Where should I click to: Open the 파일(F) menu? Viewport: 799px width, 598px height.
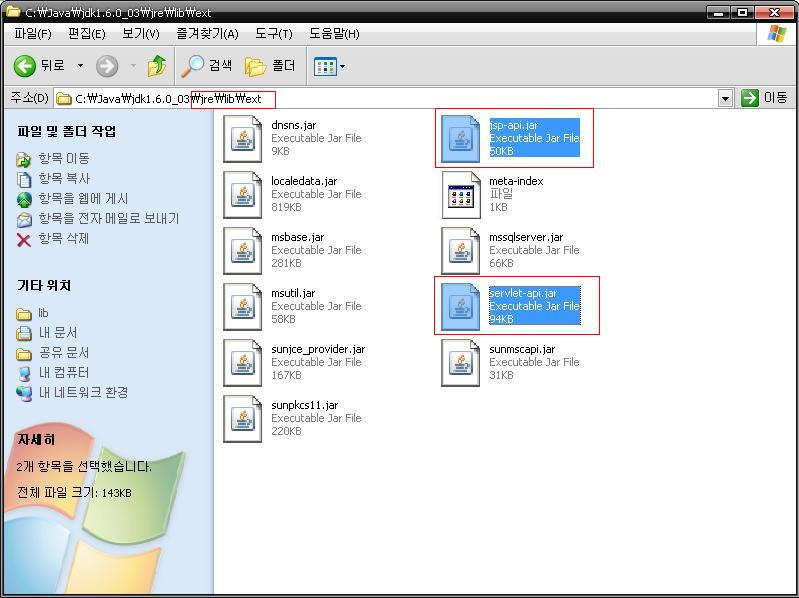[x=33, y=34]
